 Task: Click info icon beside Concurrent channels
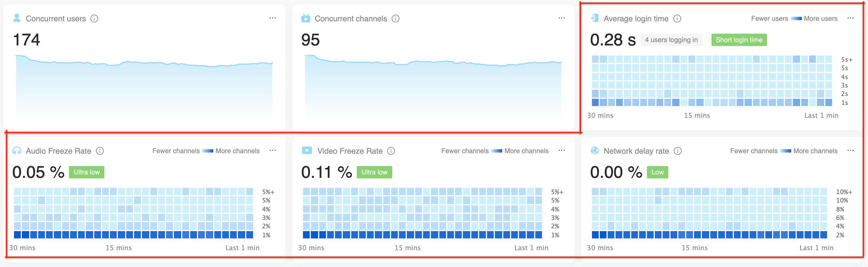tap(396, 19)
